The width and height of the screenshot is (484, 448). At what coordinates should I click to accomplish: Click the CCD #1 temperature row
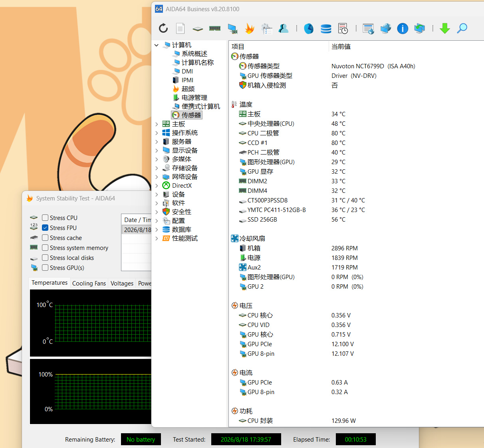point(356,143)
